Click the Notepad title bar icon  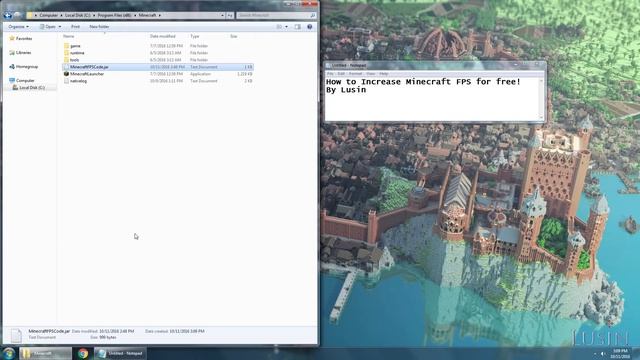coord(329,65)
